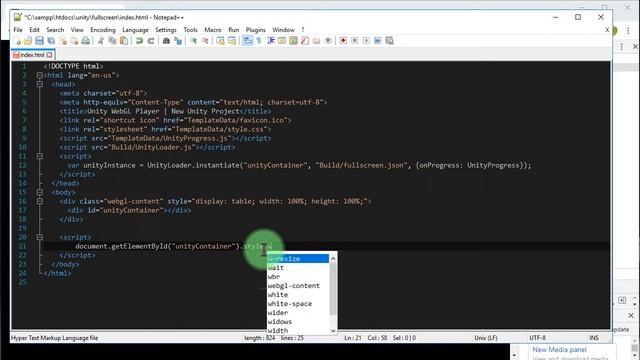Open Replace dialog from toolbar
This screenshot has height=360, width=640.
pos(178,40)
